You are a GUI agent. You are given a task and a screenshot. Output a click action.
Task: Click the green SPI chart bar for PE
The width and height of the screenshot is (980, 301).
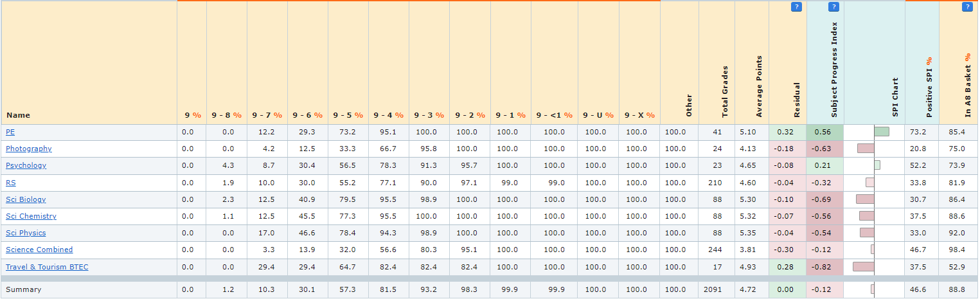point(882,132)
